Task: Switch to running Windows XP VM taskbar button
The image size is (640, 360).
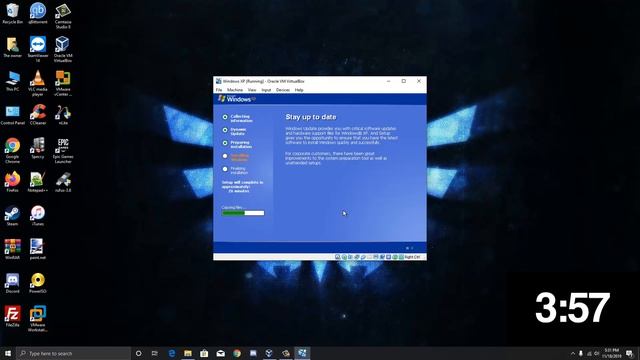Action: pos(302,353)
